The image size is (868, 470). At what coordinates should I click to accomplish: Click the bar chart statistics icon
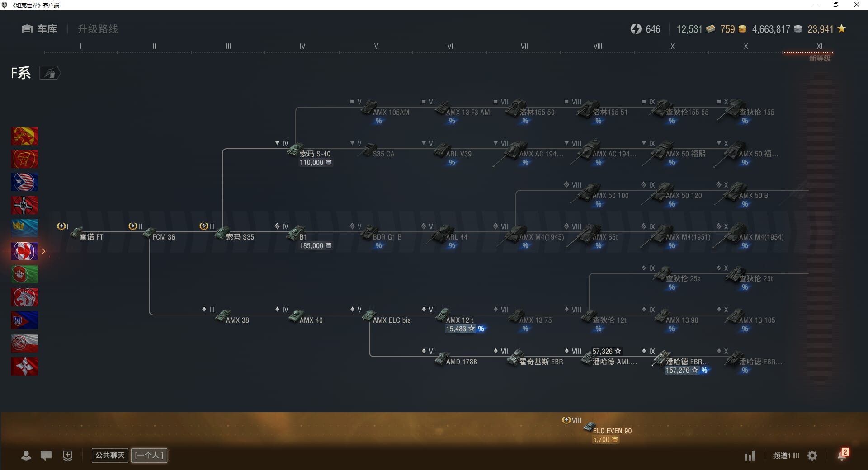(750, 456)
